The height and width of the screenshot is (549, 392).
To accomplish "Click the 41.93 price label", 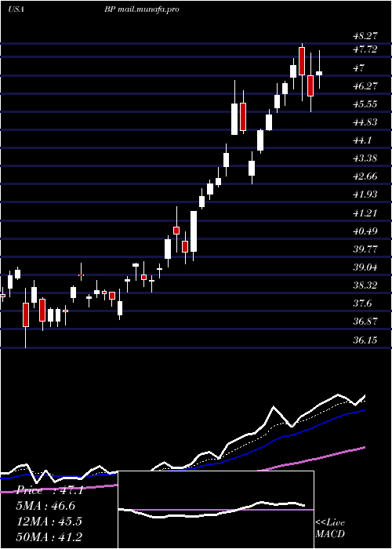I will (365, 194).
